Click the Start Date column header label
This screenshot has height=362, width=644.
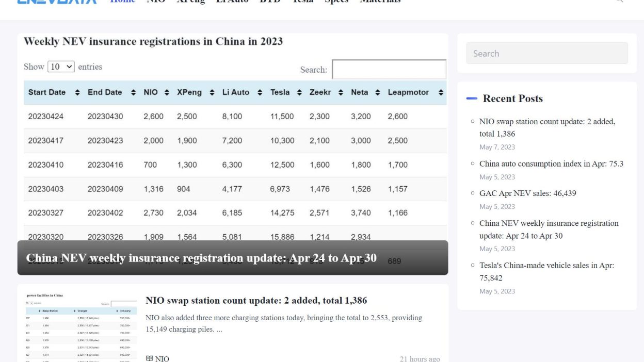[x=47, y=92]
